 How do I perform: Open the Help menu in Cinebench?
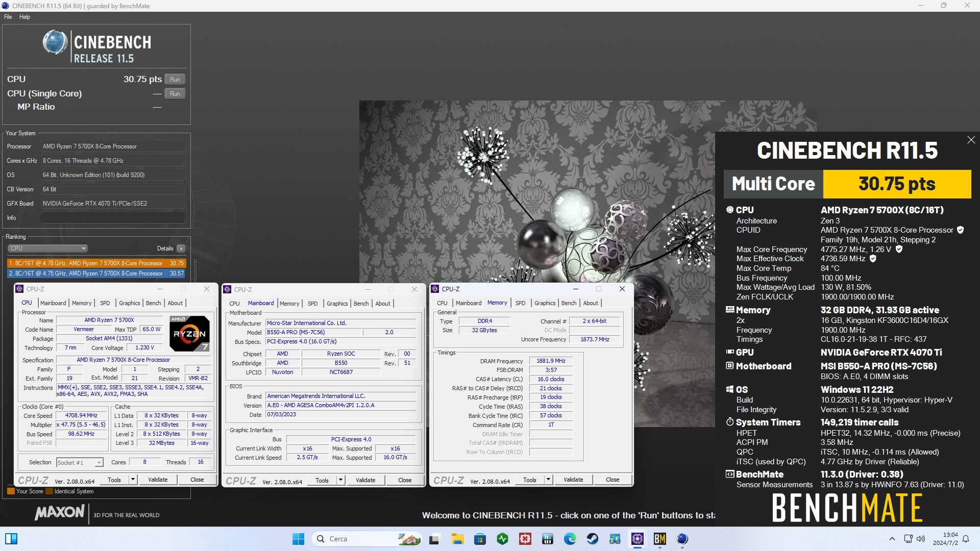click(x=24, y=17)
